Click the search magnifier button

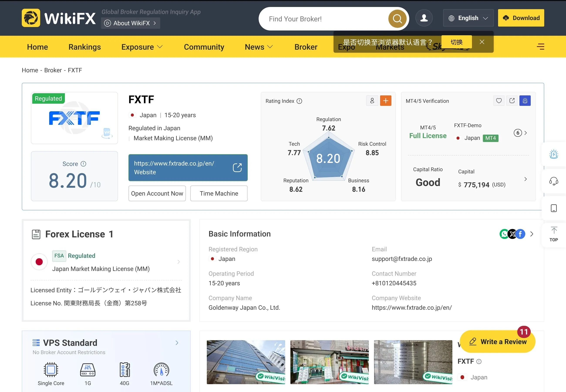click(x=397, y=19)
